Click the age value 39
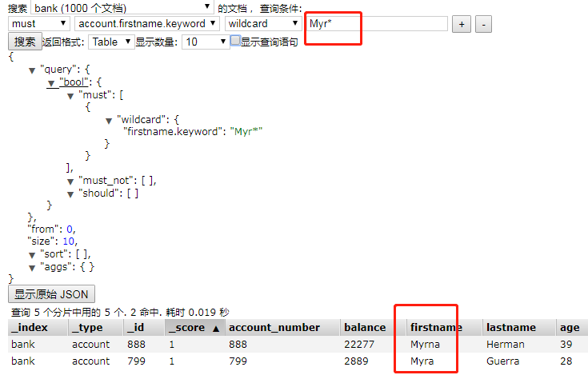Image resolution: width=588 pixels, height=387 pixels. 566,345
